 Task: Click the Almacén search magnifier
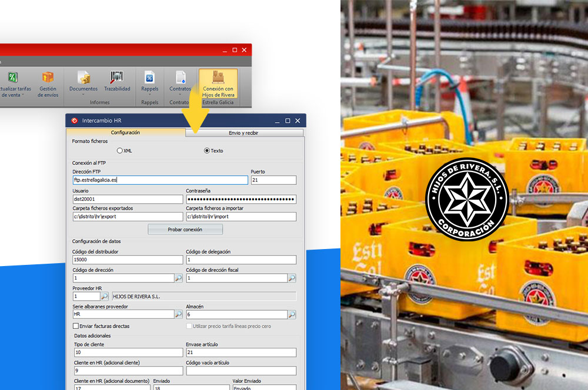292,314
